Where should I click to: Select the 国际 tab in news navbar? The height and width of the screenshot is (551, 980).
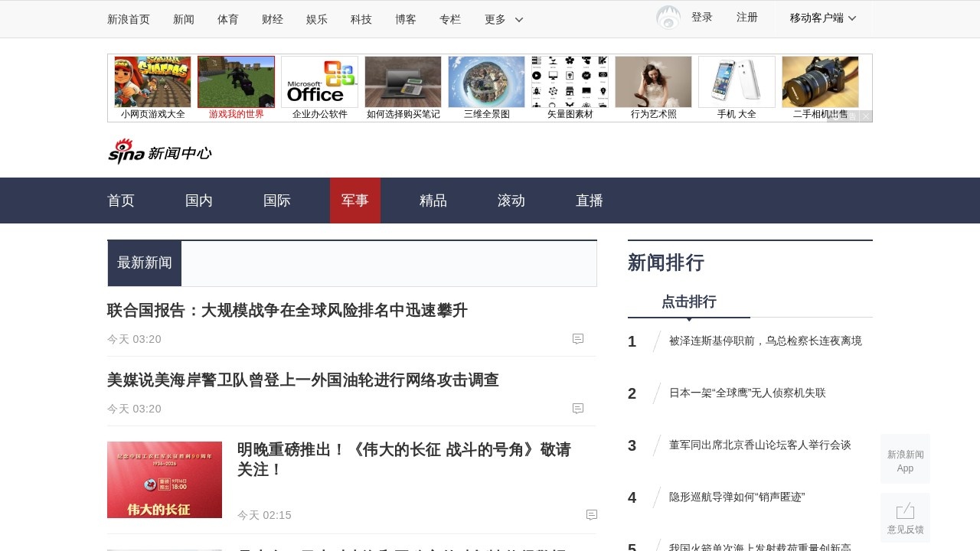[x=277, y=201]
